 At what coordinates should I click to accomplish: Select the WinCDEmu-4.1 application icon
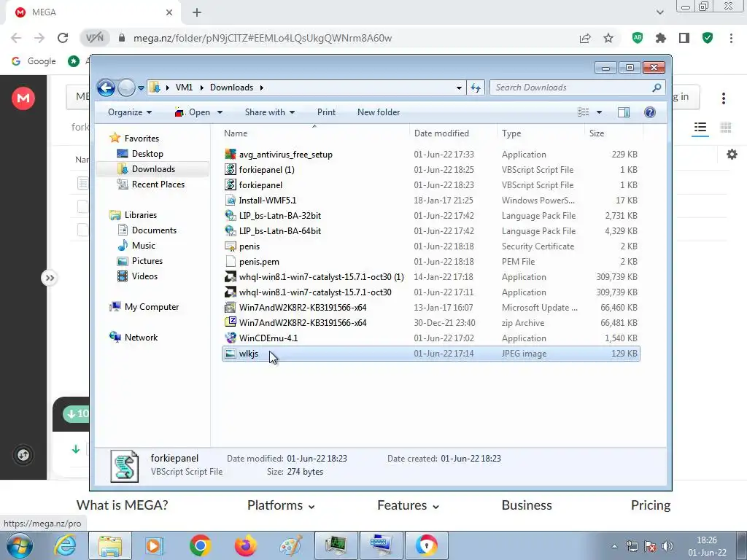click(231, 338)
